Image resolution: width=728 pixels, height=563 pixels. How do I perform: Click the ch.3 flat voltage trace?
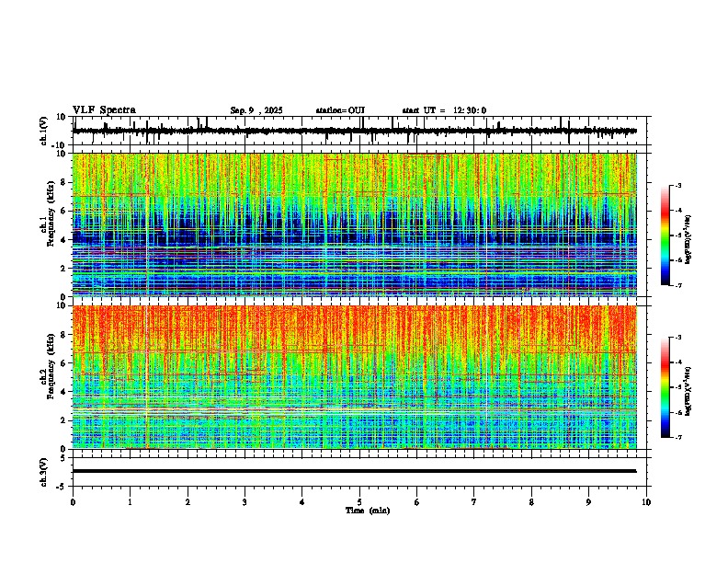pos(354,471)
